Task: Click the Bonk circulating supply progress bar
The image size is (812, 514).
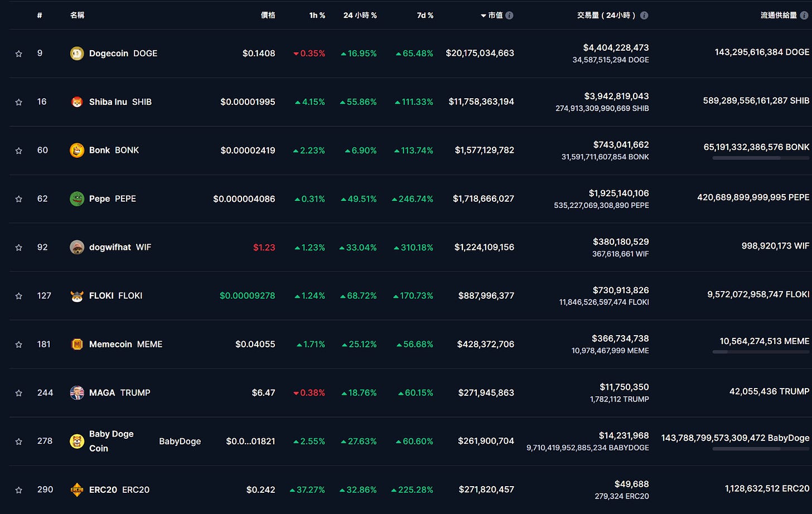Action: click(761, 158)
